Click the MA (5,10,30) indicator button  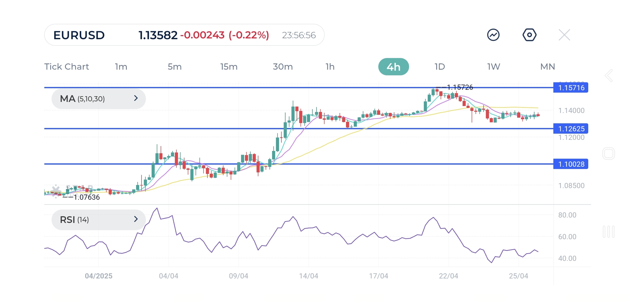(x=98, y=99)
